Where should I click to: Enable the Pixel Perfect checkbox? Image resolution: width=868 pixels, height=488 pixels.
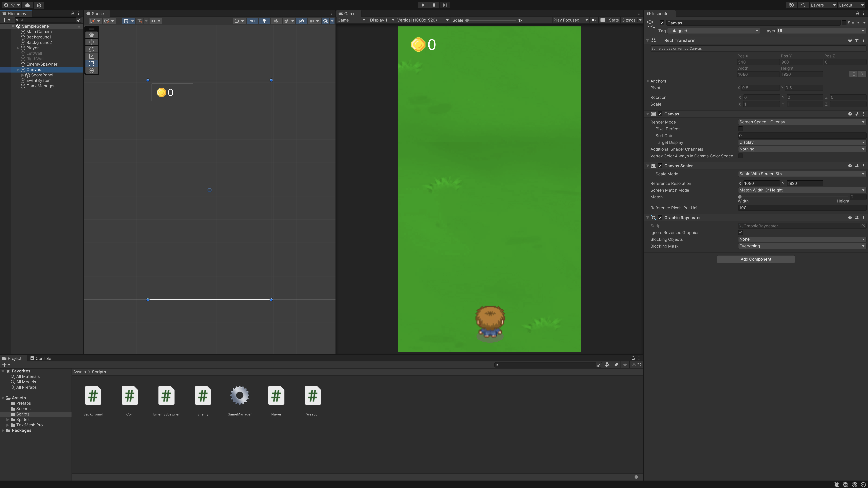pos(740,129)
